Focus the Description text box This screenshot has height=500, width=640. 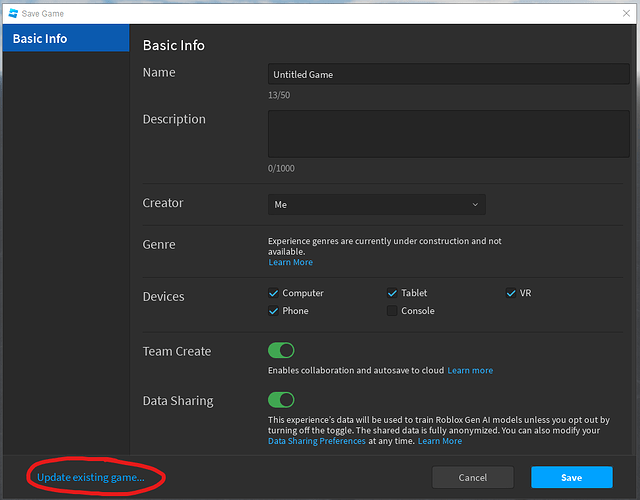[448, 133]
